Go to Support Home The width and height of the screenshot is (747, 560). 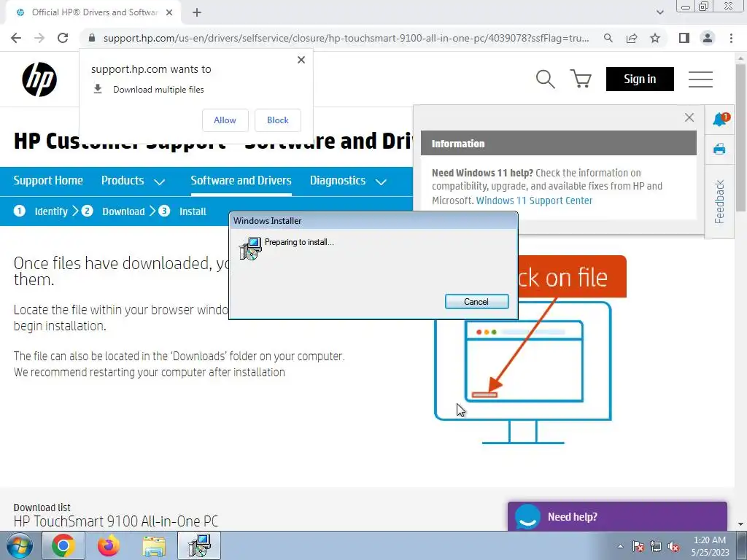pos(48,181)
